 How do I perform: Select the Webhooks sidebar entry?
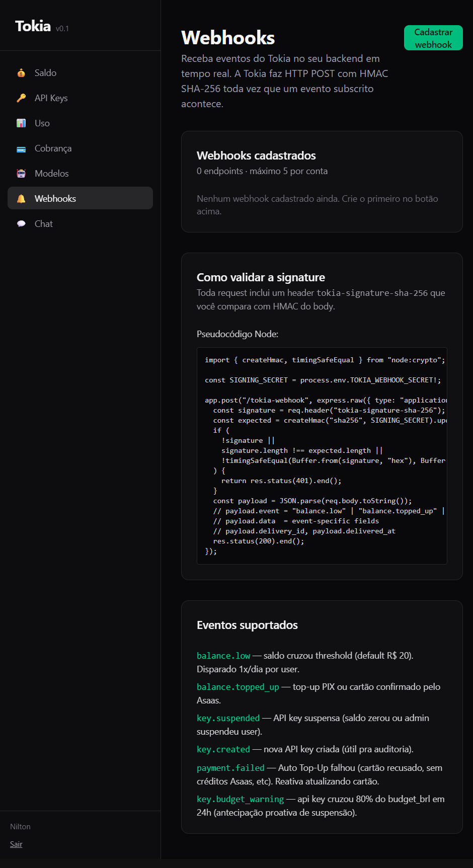pos(80,198)
